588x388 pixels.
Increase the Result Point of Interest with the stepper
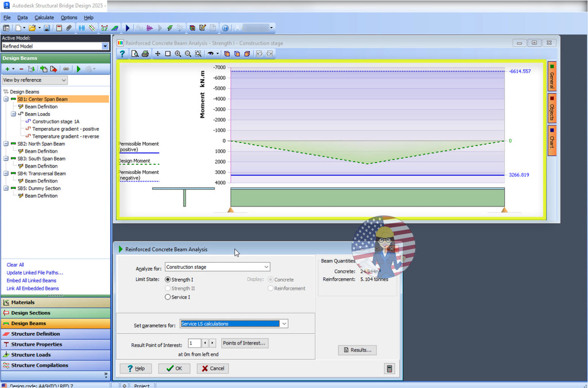click(x=212, y=343)
